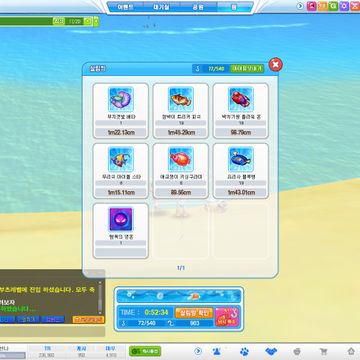Click the home icon in bottom bar
The image size is (360, 360).
tap(351, 351)
